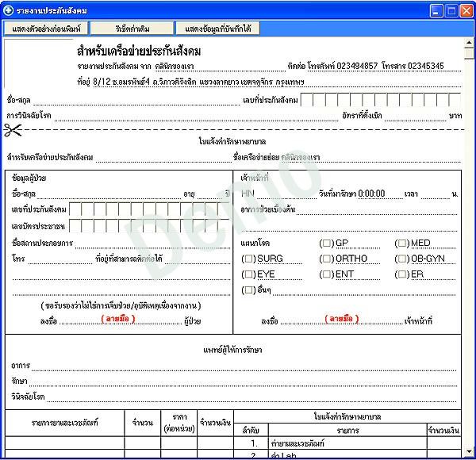
Task: Tick the EYE department checkbox
Action: coord(248,274)
